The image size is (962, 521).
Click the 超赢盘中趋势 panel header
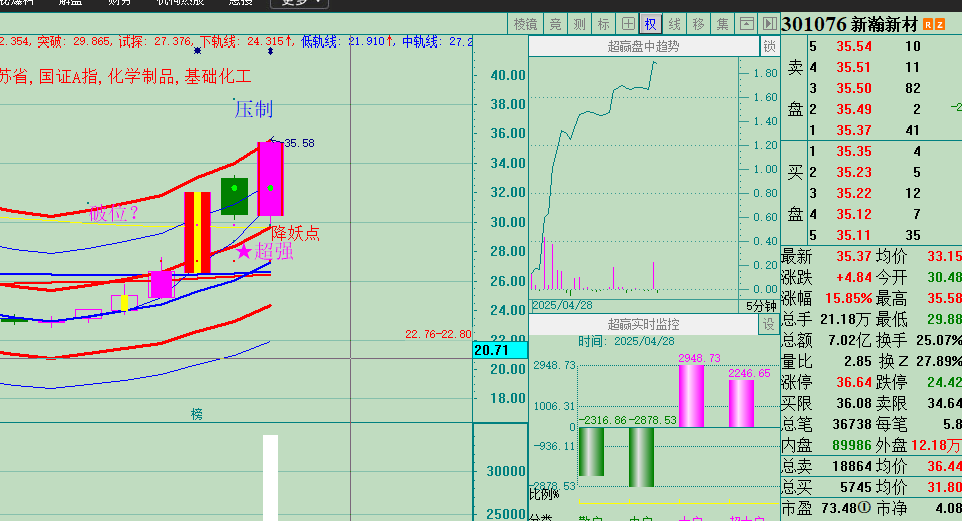643,46
